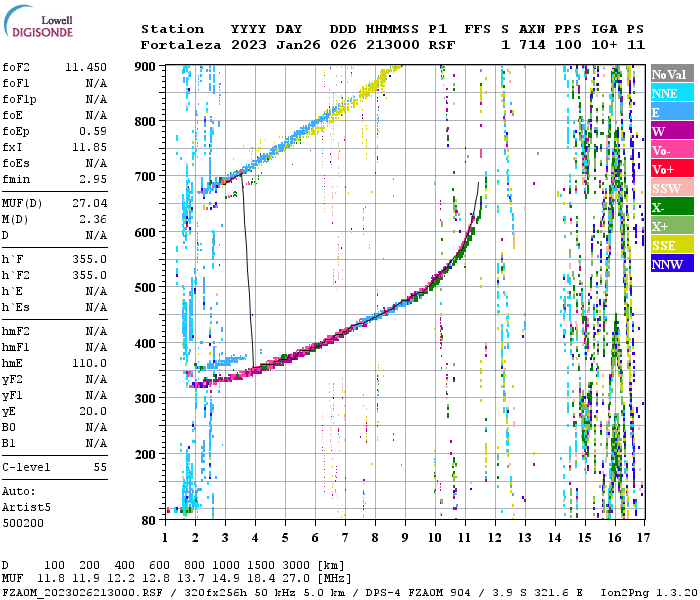Click the MUF(D) value 27.04
Image resolution: width=700 pixels, height=600 pixels.
(90, 203)
